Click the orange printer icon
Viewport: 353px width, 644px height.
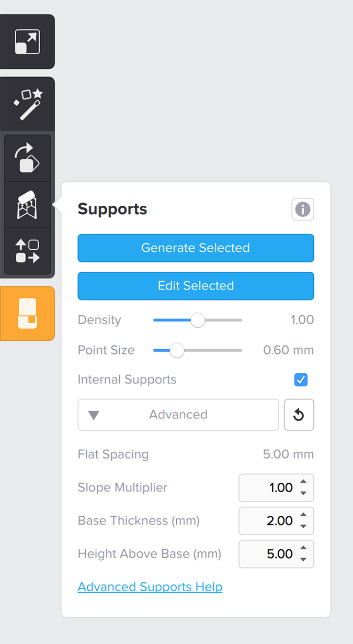pos(27,313)
